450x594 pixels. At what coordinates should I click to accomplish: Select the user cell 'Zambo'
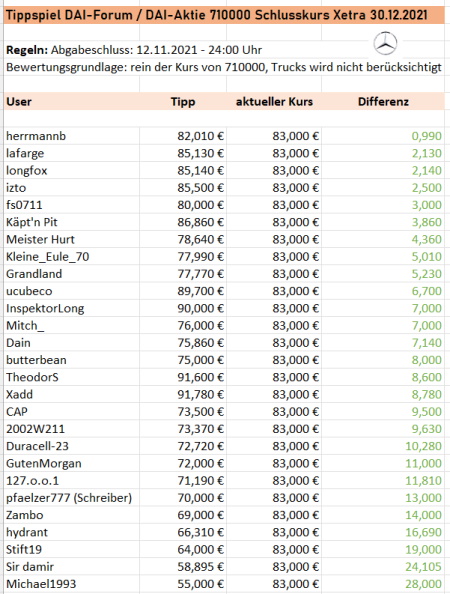pos(25,515)
